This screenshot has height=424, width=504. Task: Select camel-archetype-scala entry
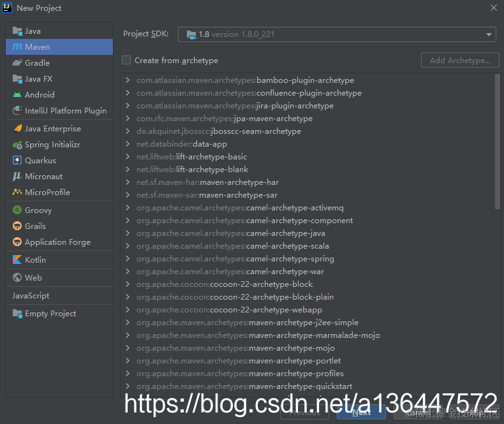[x=233, y=246]
